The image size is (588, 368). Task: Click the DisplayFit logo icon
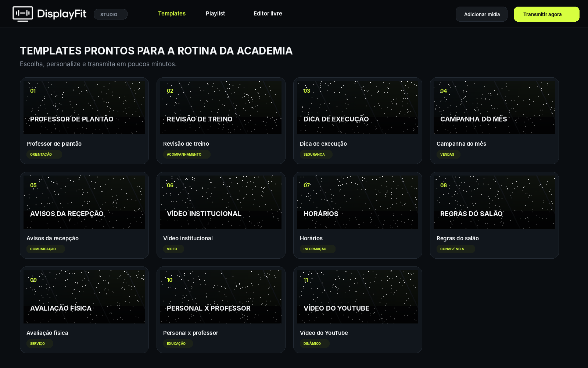pos(23,14)
